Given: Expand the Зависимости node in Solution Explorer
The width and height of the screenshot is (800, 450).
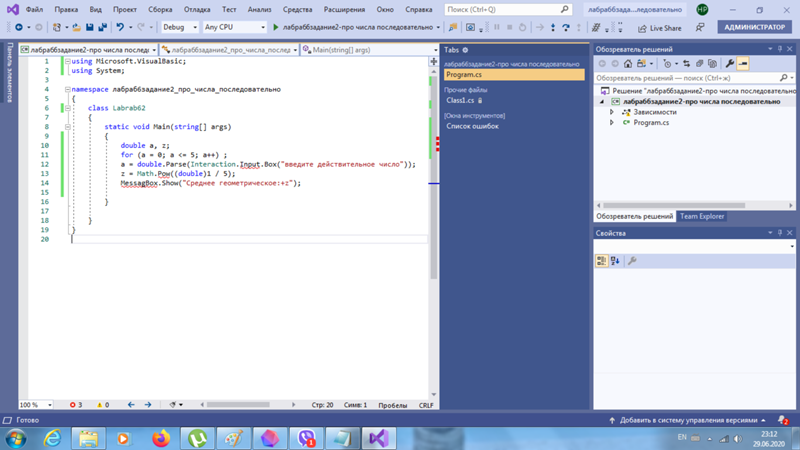Looking at the screenshot, I should 612,112.
